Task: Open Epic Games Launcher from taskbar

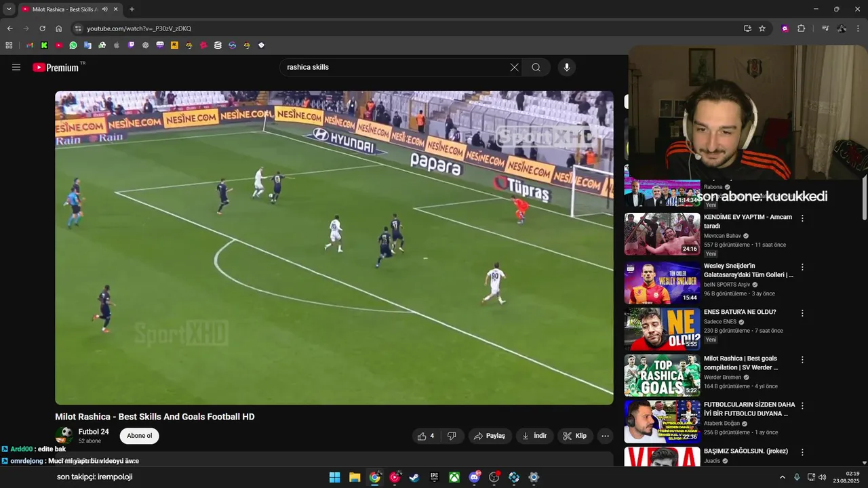Action: [x=434, y=477]
